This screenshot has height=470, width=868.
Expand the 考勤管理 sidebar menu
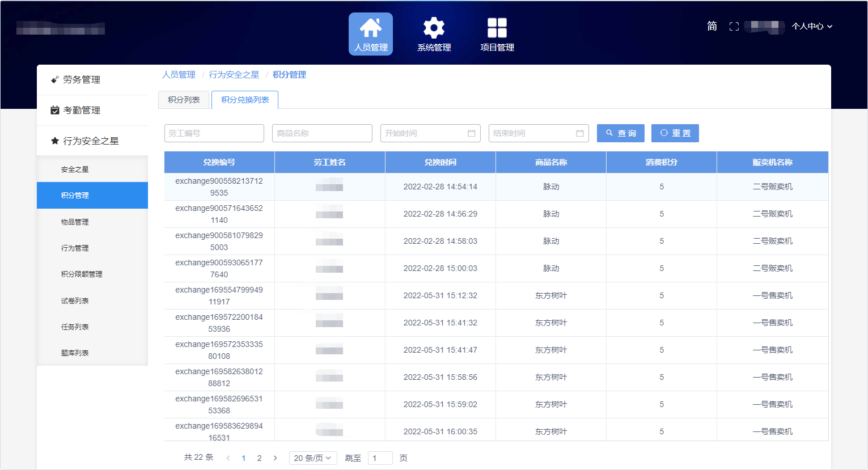[82, 110]
